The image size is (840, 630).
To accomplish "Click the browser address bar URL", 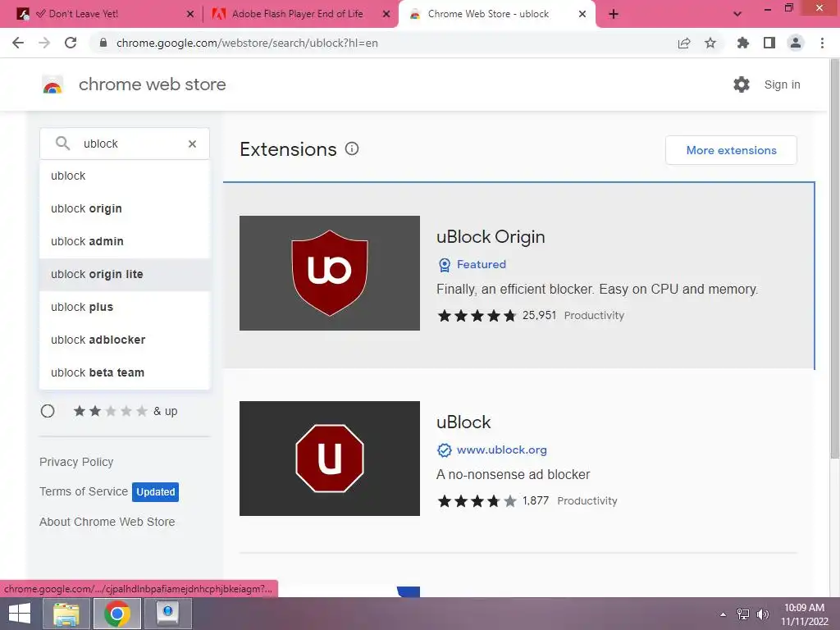I will [x=247, y=43].
